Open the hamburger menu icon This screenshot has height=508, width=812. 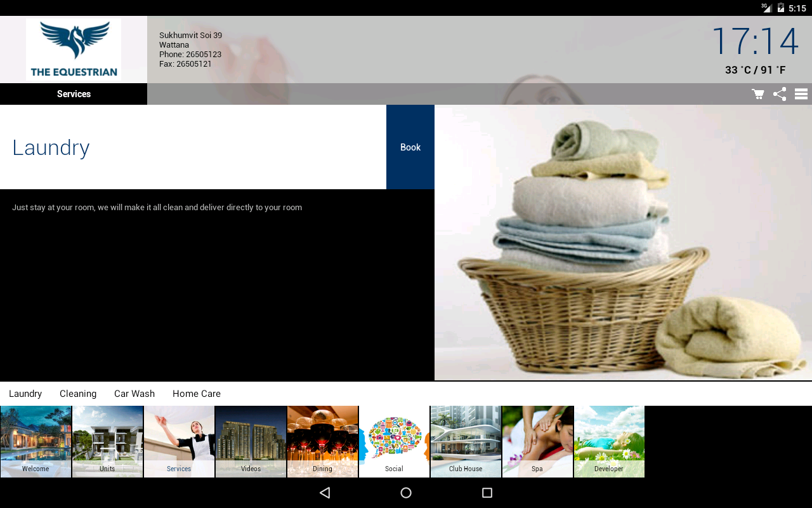(x=801, y=94)
